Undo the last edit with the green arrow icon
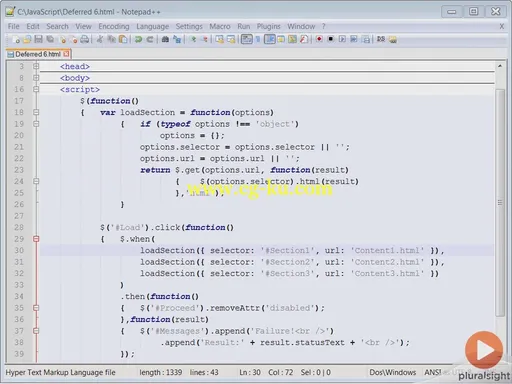 pyautogui.click(x=138, y=39)
